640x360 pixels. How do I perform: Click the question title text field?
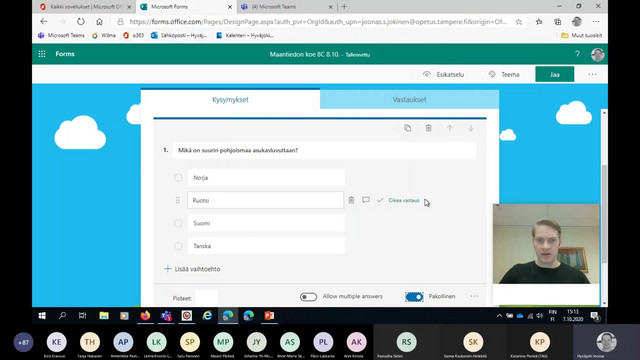point(324,150)
